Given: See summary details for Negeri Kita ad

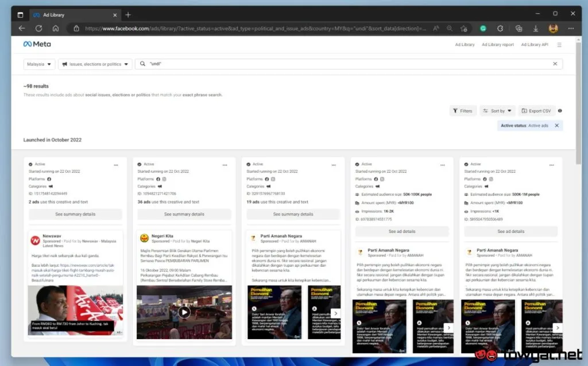Looking at the screenshot, I should (184, 215).
